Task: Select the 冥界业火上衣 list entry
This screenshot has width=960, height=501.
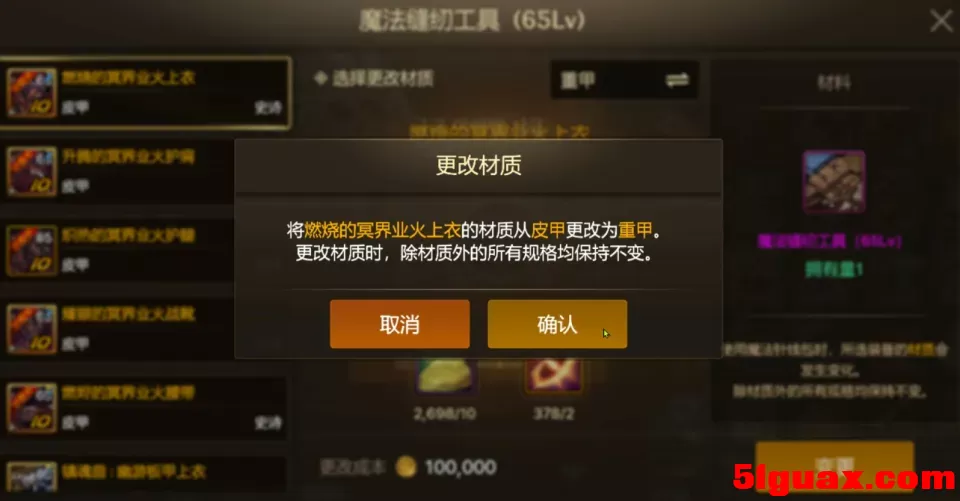Action: pyautogui.click(x=145, y=92)
